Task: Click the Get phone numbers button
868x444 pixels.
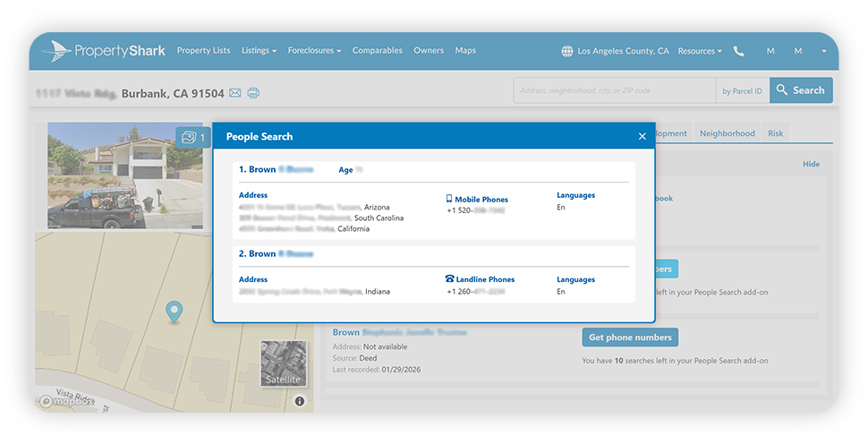Action: [630, 337]
